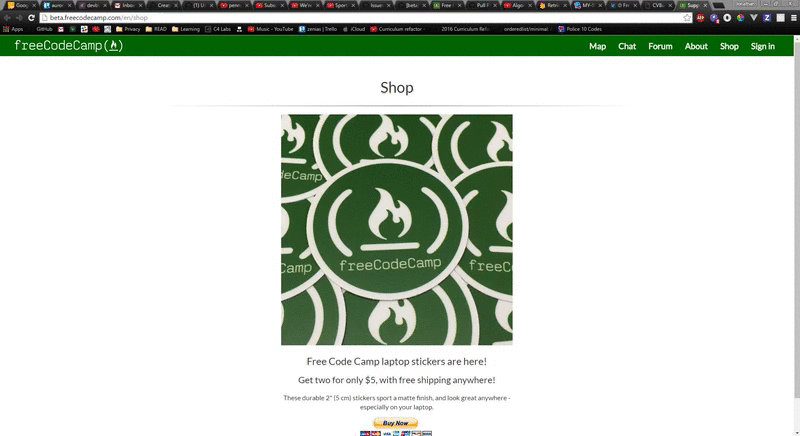Open the Forum nav link
The width and height of the screenshot is (800, 436).
(660, 46)
